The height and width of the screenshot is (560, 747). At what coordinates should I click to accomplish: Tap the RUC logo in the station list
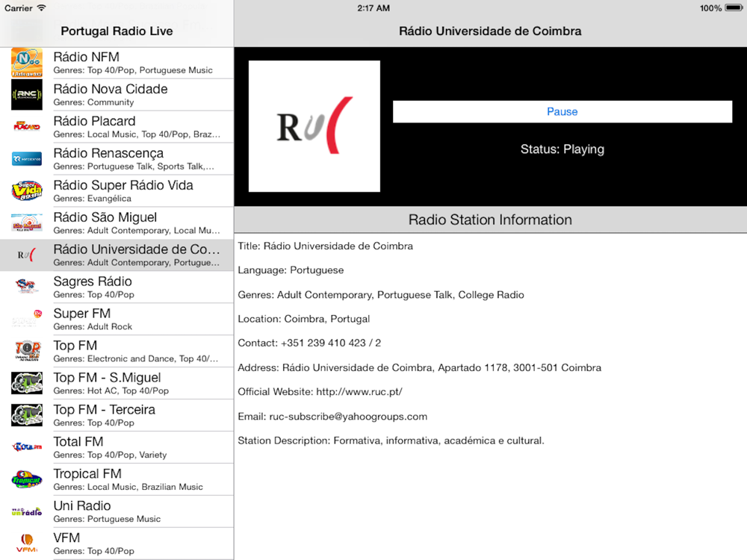(27, 255)
